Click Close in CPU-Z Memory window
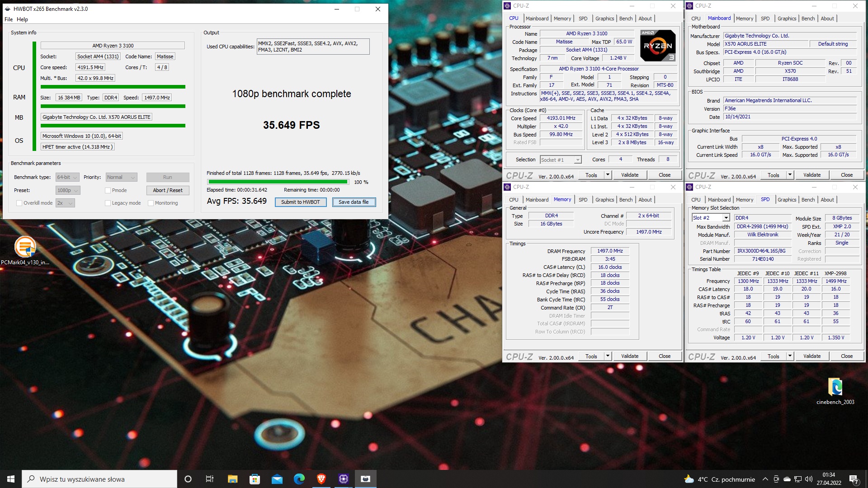This screenshot has width=868, height=488. click(x=665, y=357)
